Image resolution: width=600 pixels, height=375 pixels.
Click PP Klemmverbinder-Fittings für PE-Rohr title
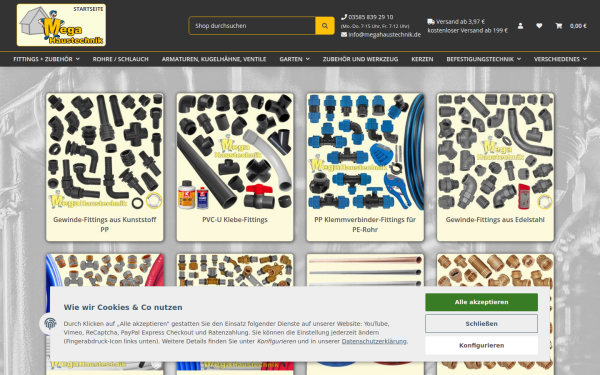click(365, 225)
